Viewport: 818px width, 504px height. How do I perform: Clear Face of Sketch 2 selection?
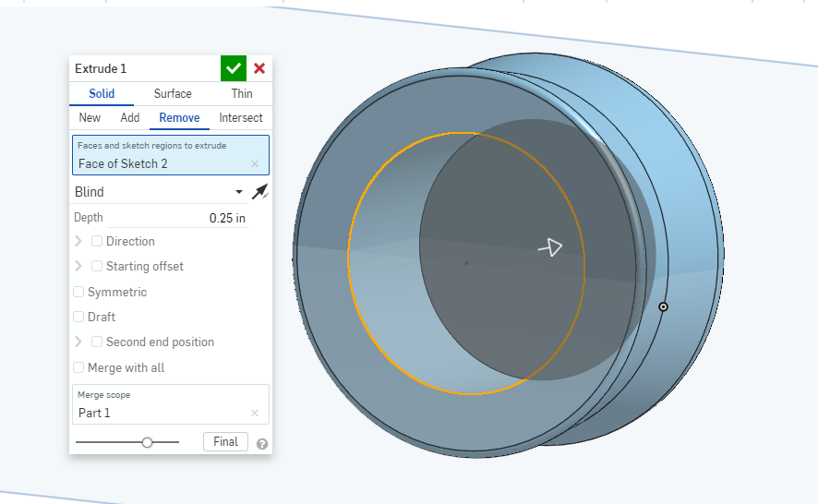tap(255, 163)
